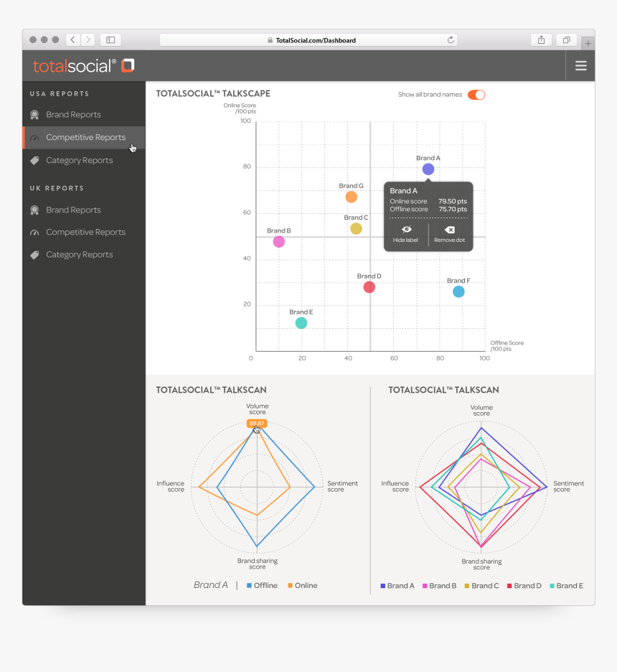Select Category Reports under UK Reports
This screenshot has height=672, width=617.
pyautogui.click(x=79, y=254)
